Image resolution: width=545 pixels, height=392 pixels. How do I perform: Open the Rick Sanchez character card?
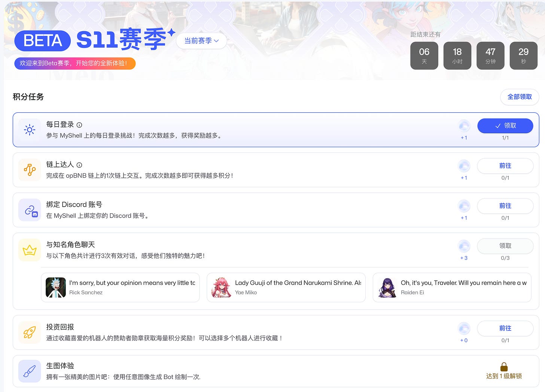120,288
